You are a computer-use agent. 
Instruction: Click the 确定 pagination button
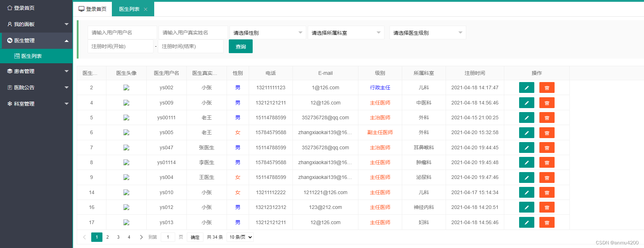click(x=195, y=237)
